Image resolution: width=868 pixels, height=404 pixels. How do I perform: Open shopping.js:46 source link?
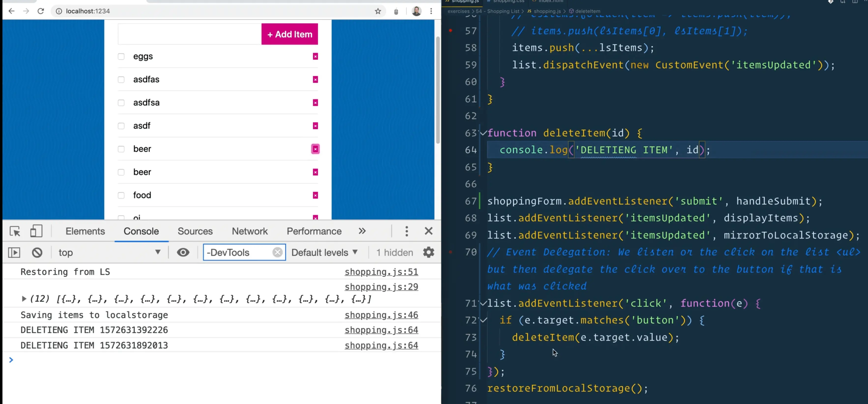tap(381, 315)
